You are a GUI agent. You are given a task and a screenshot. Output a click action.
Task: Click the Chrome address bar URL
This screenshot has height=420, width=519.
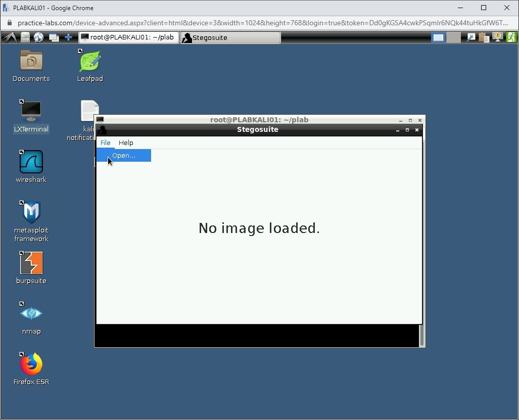(262, 23)
